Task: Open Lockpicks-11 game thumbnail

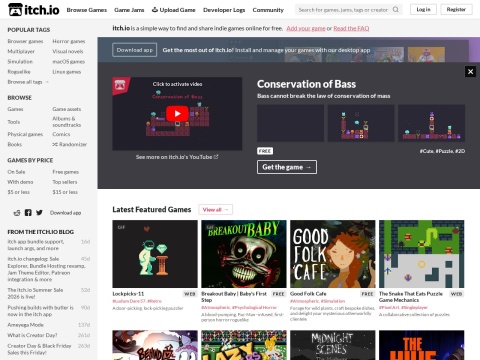Action: tap(155, 254)
